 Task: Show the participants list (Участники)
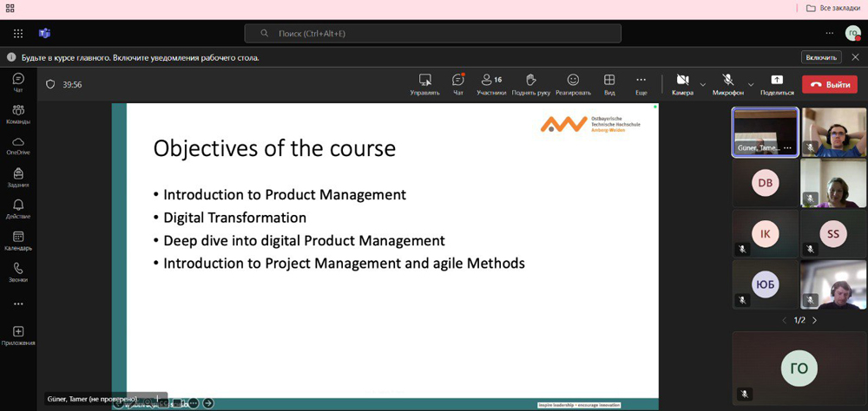491,83
